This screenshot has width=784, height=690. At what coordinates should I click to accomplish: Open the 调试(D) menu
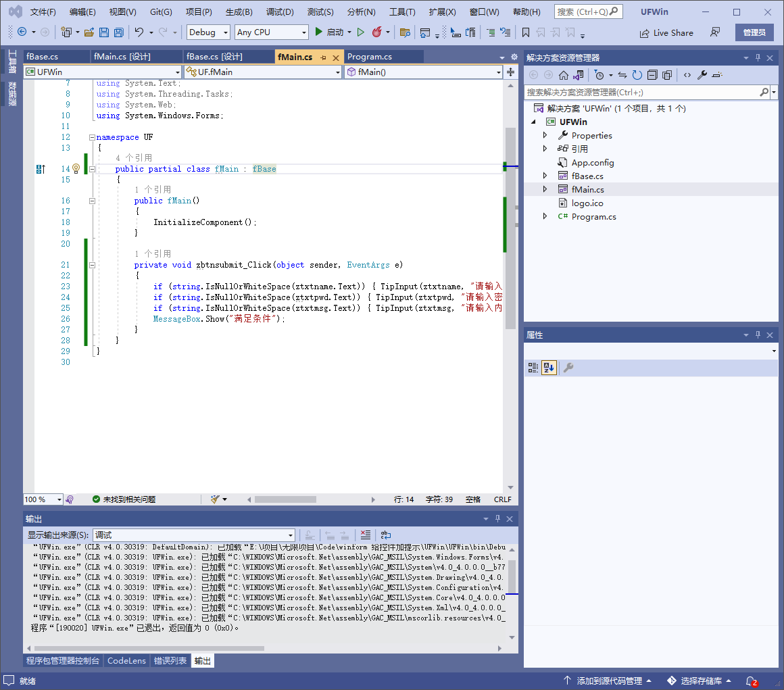(x=280, y=12)
